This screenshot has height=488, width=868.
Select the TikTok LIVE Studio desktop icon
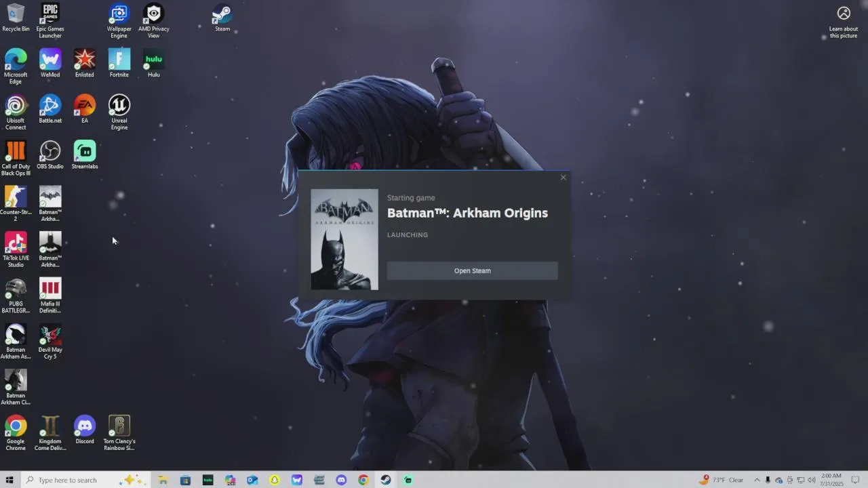[x=16, y=249]
